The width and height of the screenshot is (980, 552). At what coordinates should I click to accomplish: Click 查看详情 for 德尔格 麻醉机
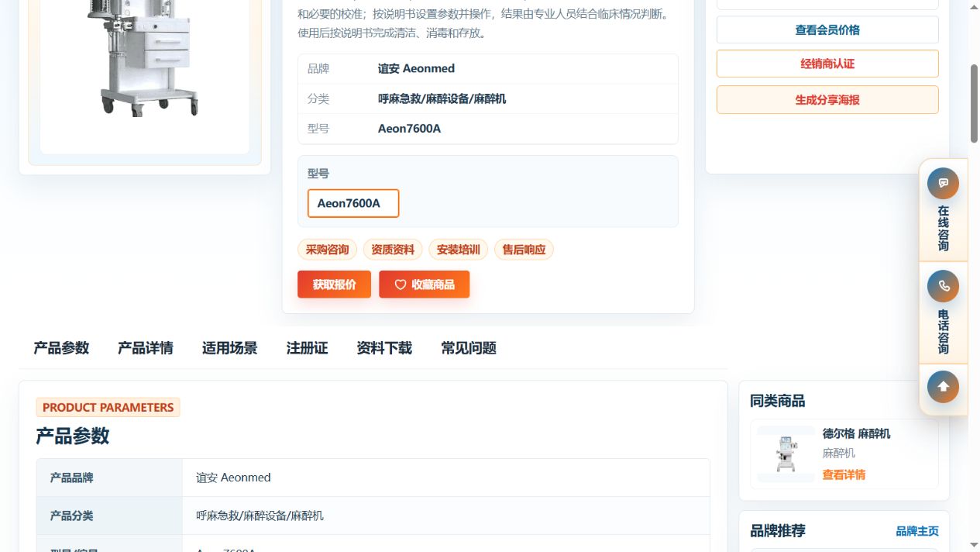pyautogui.click(x=844, y=474)
